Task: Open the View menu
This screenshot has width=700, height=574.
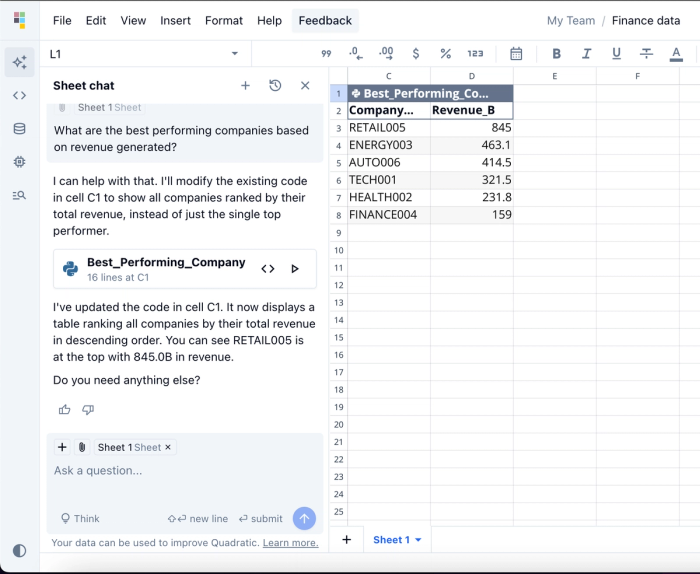Action: point(133,21)
